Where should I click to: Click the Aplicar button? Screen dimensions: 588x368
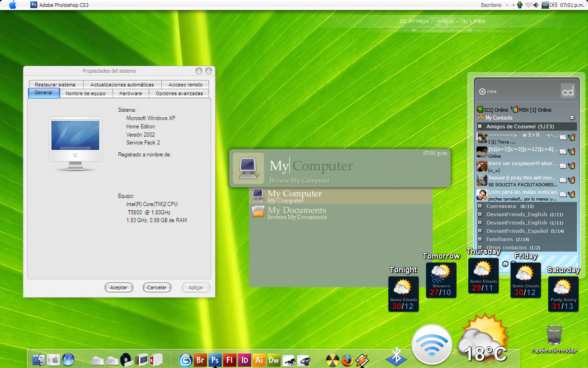(x=196, y=287)
